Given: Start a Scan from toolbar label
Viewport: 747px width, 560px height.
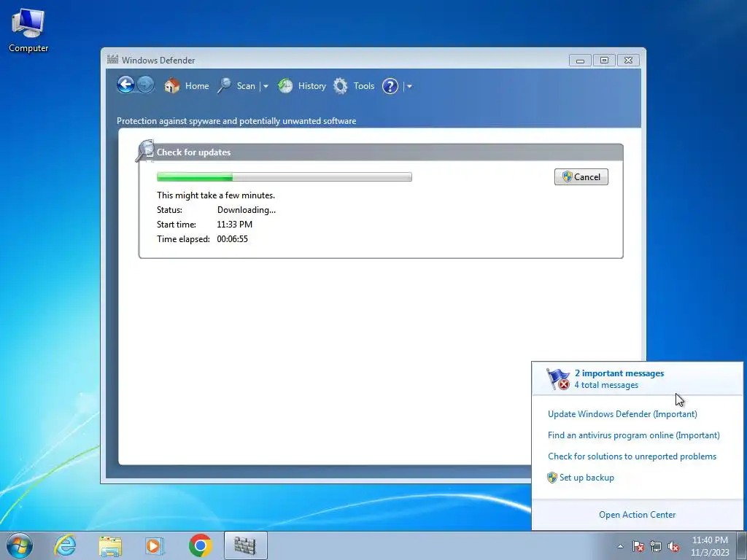Looking at the screenshot, I should 246,86.
